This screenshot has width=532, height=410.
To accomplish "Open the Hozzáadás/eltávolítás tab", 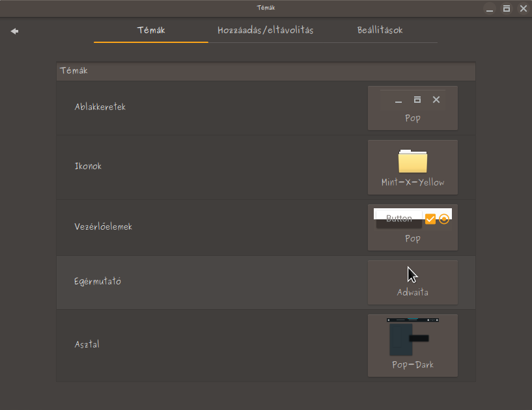I will pyautogui.click(x=265, y=30).
